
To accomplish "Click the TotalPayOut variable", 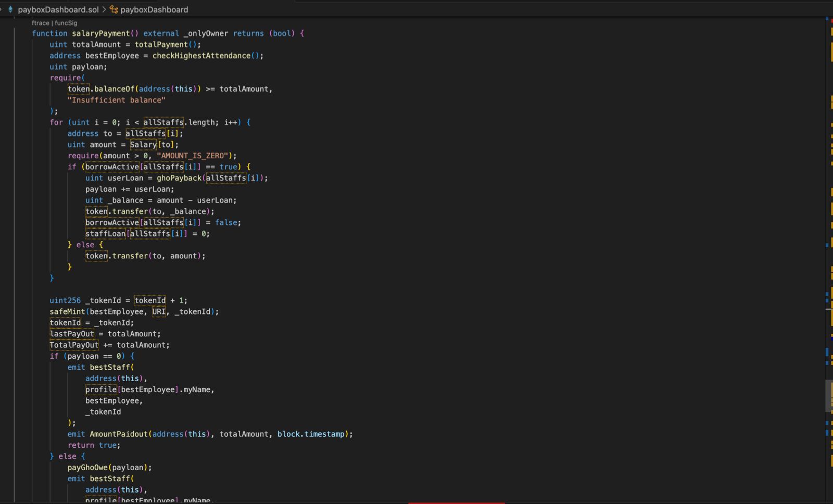I will point(74,345).
